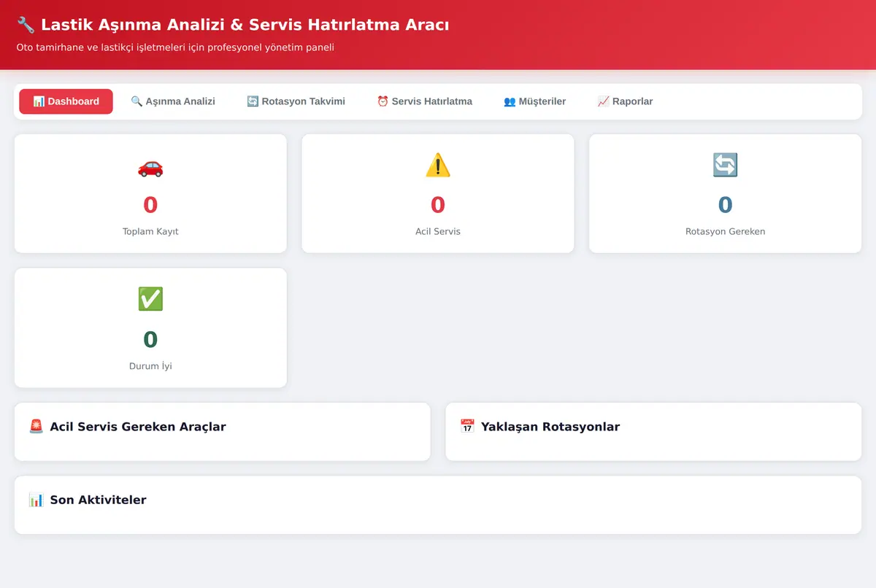Click the 0 value above the Acil Servis label
876x588 pixels.
[x=438, y=205]
